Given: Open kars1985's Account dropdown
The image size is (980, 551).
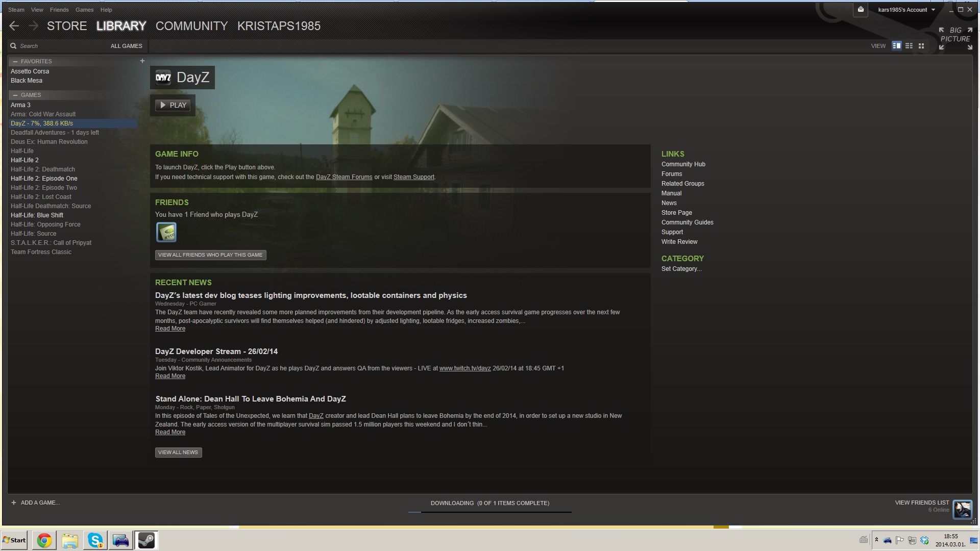Looking at the screenshot, I should click(906, 10).
